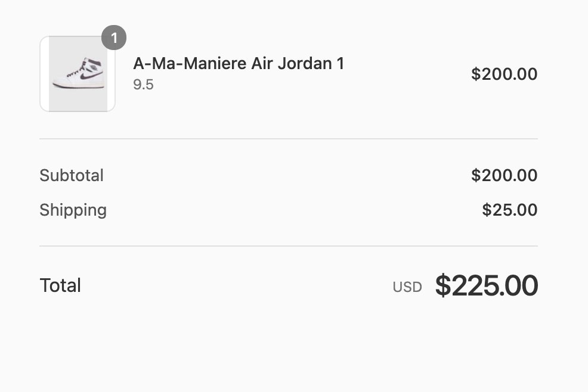Click the Subtotal amount $200.00
588x392 pixels.
tap(504, 175)
